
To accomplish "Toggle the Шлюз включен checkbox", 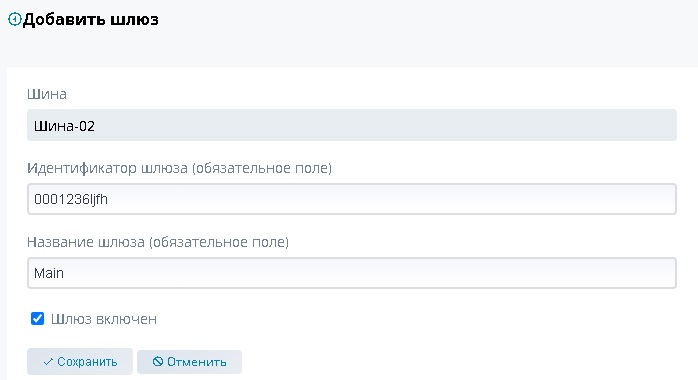I will [37, 319].
